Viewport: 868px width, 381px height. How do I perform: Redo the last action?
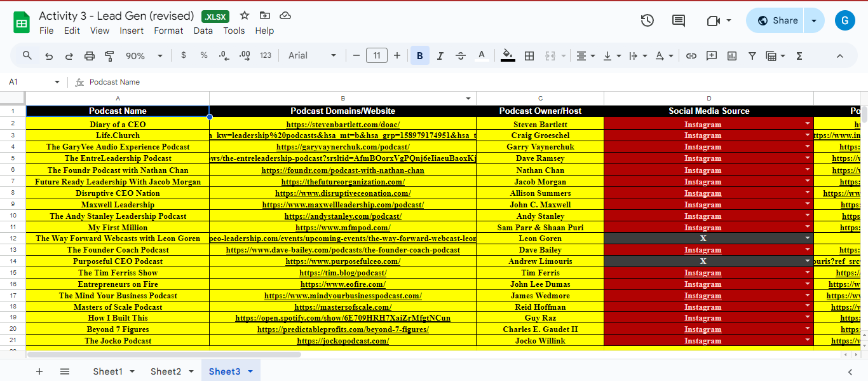coord(69,56)
